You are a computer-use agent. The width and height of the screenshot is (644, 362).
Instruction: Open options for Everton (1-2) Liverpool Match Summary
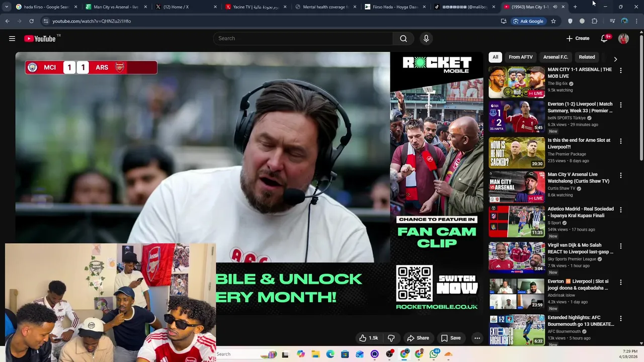coord(621,105)
